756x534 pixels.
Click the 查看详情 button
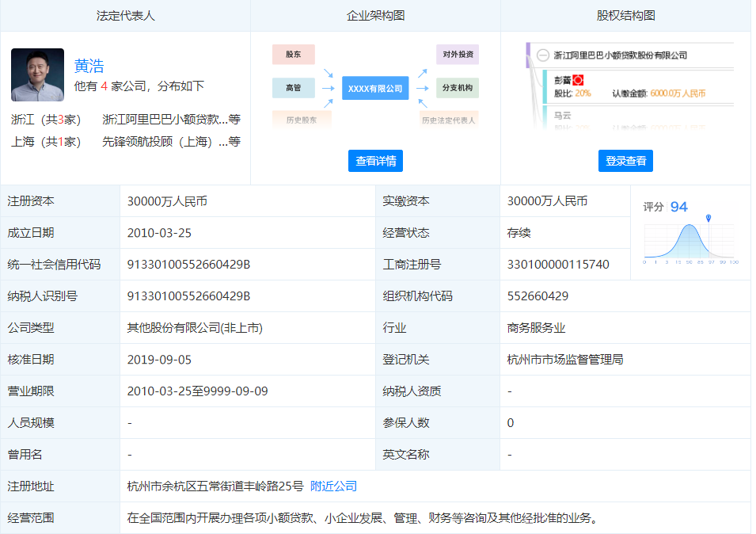[x=375, y=161]
